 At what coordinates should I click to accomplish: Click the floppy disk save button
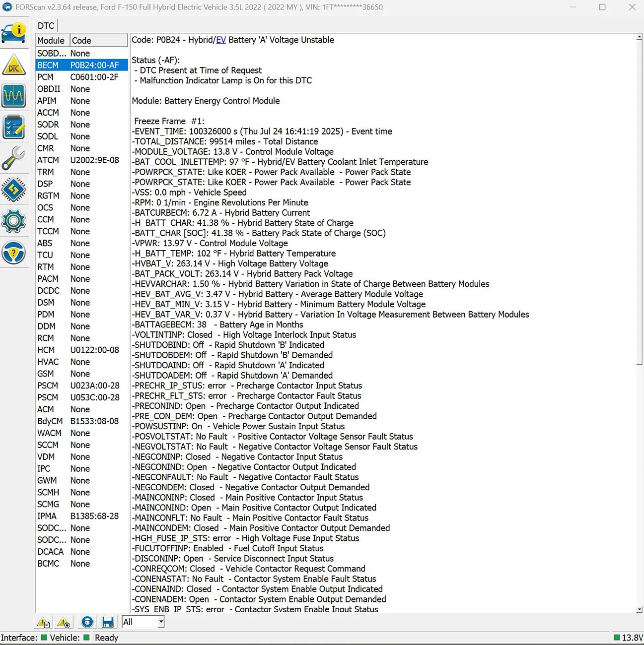click(x=107, y=622)
